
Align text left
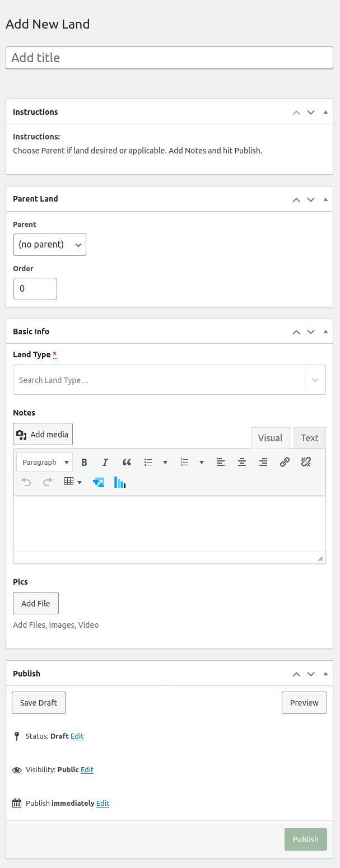coord(221,462)
